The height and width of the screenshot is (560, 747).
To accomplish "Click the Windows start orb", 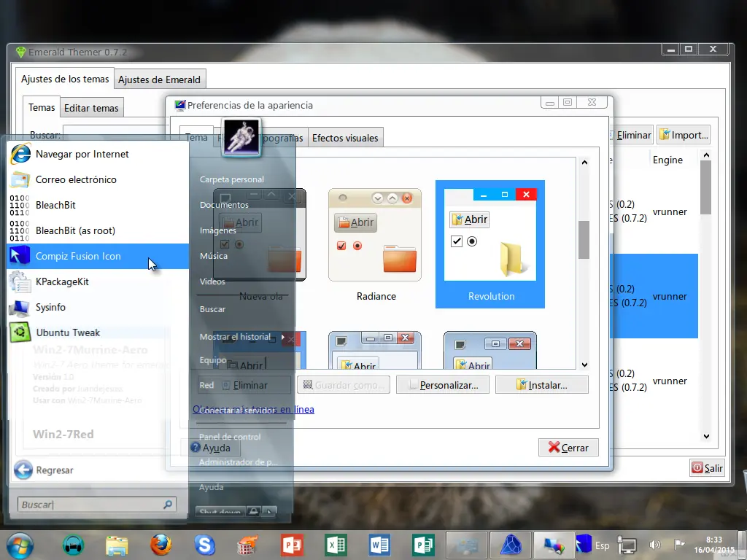I will click(20, 545).
